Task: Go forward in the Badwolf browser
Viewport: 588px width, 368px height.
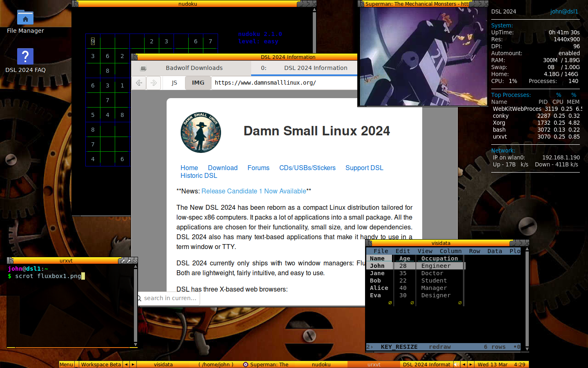Action: (154, 83)
